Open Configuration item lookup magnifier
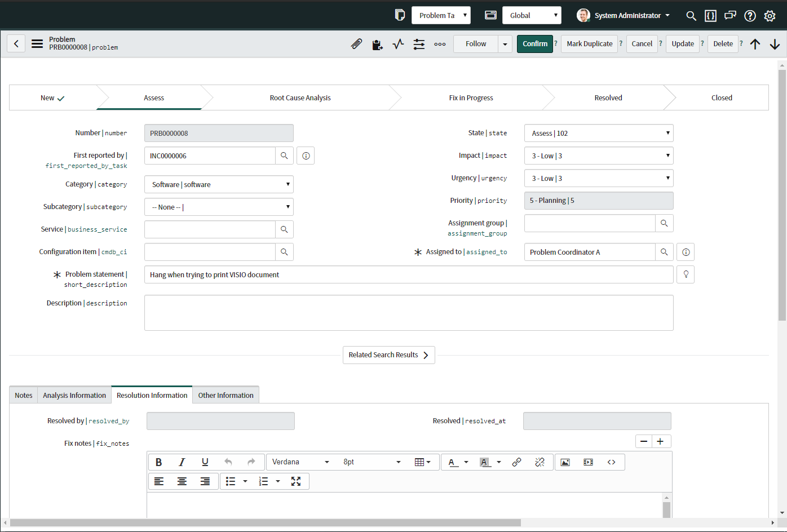787x532 pixels. (x=284, y=252)
